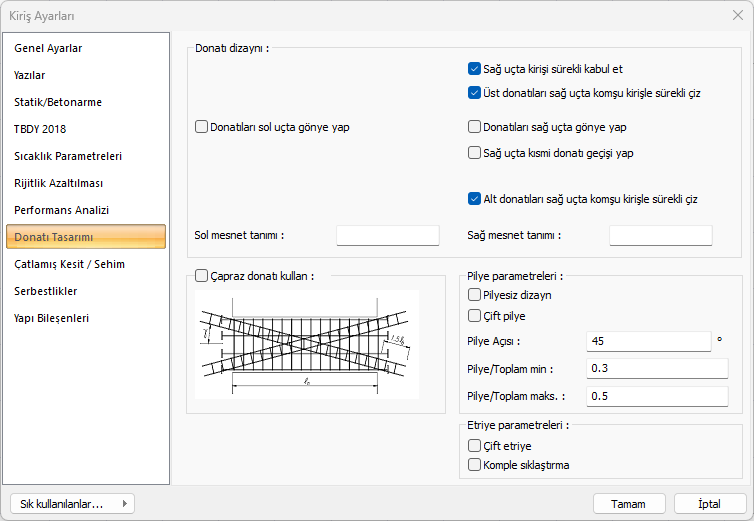The image size is (754, 521).
Task: Select Yapı Bileşenleri in the list
Action: point(51,318)
